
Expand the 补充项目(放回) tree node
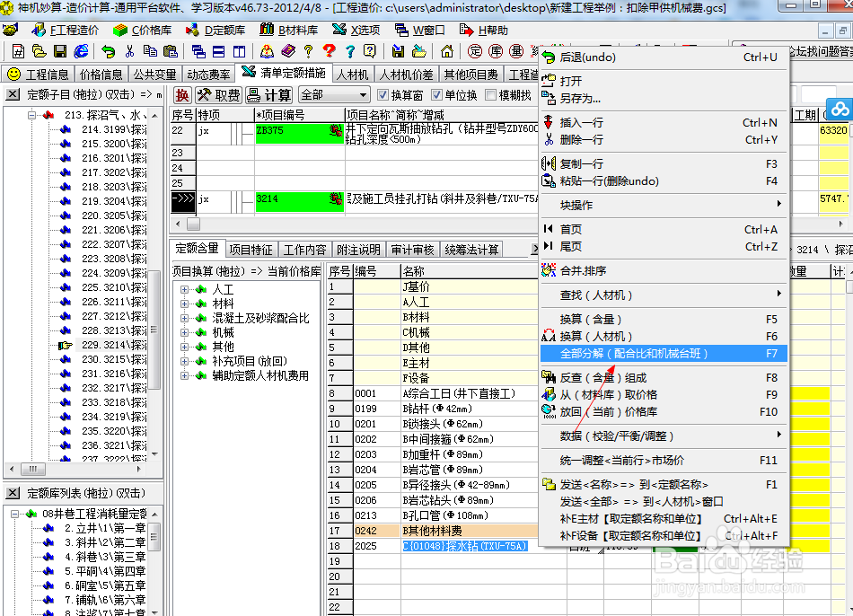pyautogui.click(x=184, y=361)
